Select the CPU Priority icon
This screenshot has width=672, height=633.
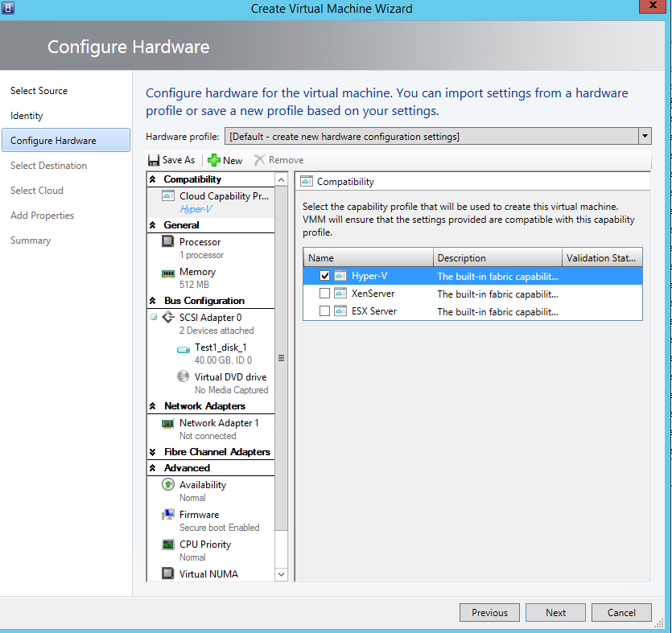(168, 544)
